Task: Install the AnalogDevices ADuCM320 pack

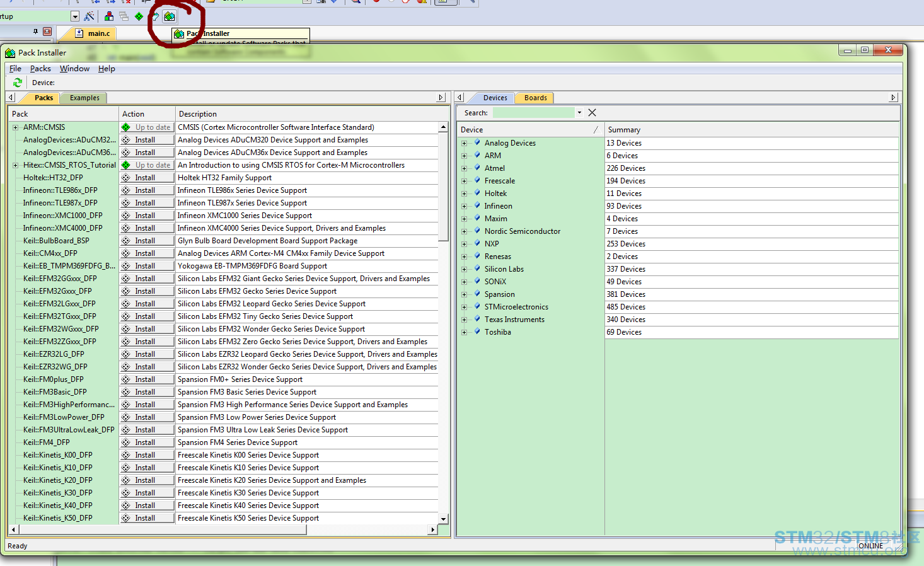Action: click(147, 140)
